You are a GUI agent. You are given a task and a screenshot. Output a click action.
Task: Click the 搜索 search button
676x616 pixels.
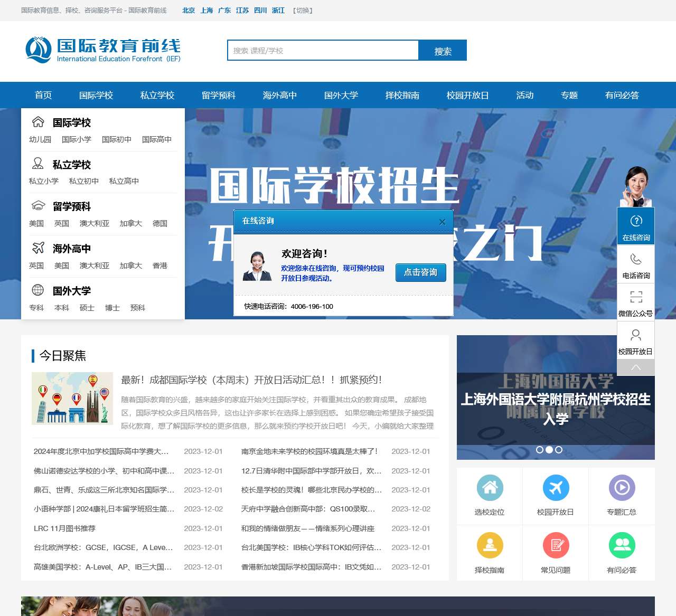443,51
